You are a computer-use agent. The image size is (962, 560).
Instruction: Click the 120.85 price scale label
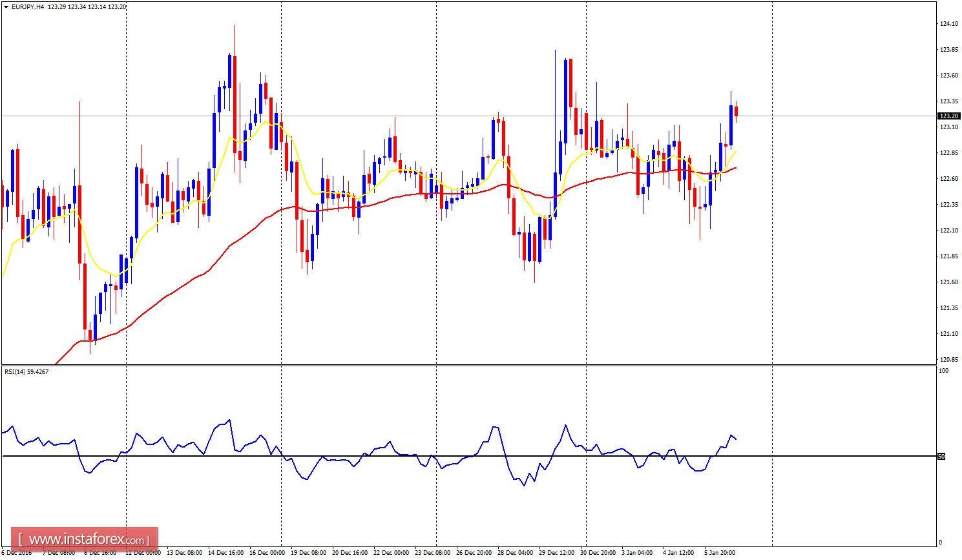[948, 360]
